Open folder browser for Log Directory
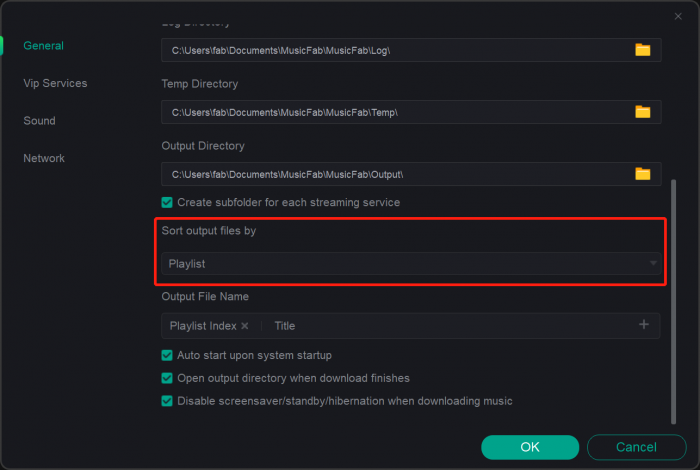Viewport: 700px width, 470px height. (642, 50)
